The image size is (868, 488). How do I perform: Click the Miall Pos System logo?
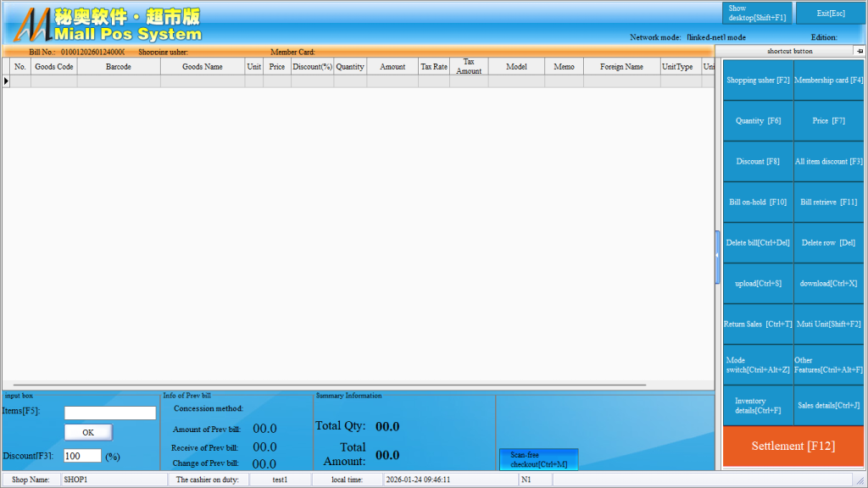point(106,25)
